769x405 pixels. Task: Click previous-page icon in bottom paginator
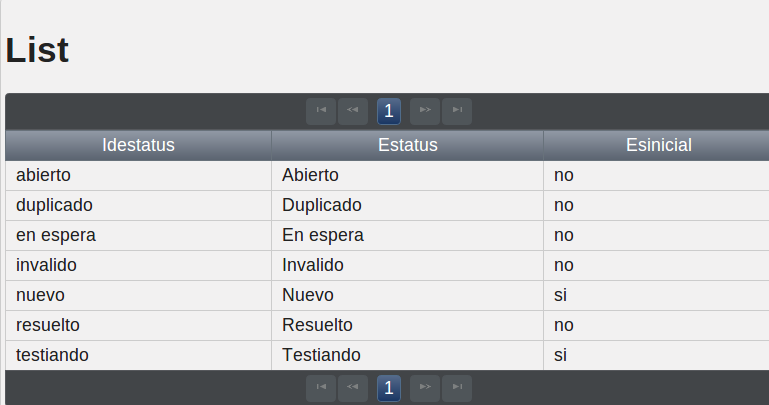pyautogui.click(x=353, y=388)
